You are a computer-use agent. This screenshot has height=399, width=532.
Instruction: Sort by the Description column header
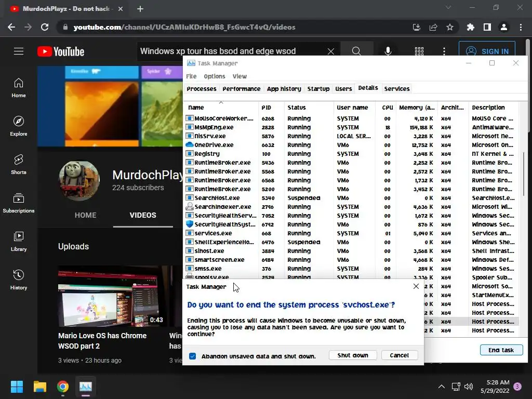[x=494, y=107]
